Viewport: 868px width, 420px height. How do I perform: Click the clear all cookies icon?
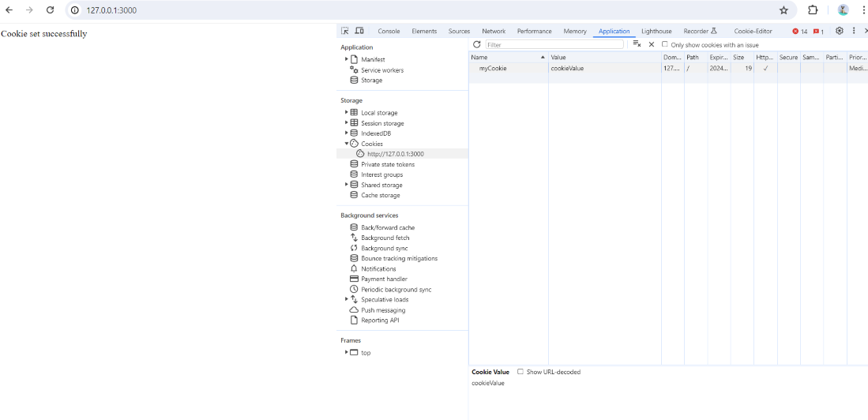[x=637, y=44]
